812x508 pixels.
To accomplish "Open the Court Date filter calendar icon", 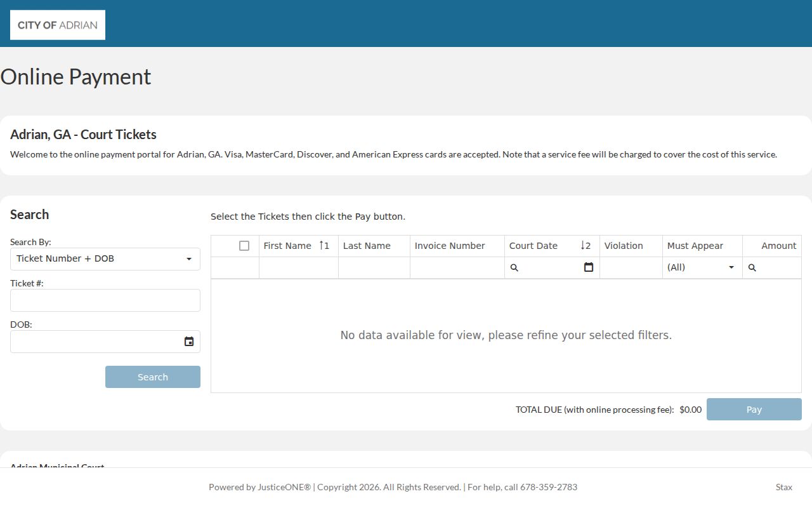I will tap(589, 267).
